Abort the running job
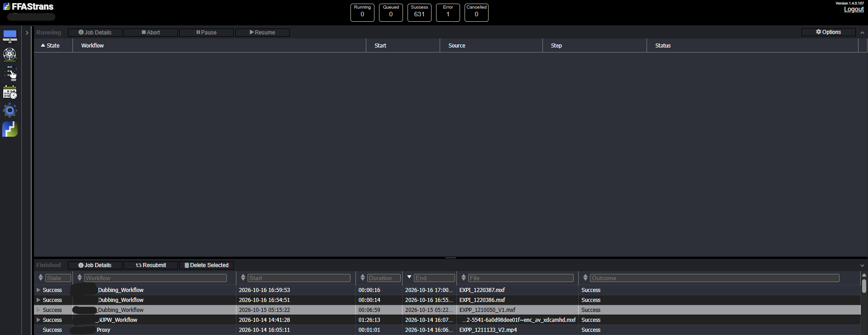 pos(151,33)
